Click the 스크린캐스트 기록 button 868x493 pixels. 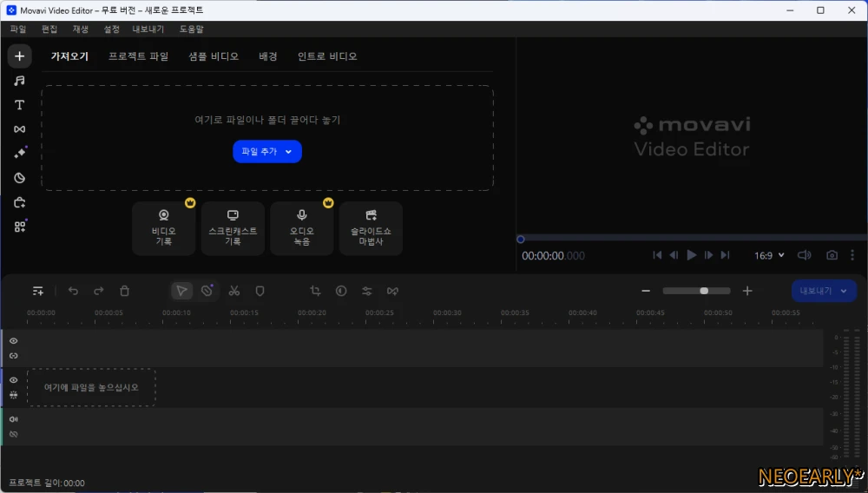pos(233,228)
